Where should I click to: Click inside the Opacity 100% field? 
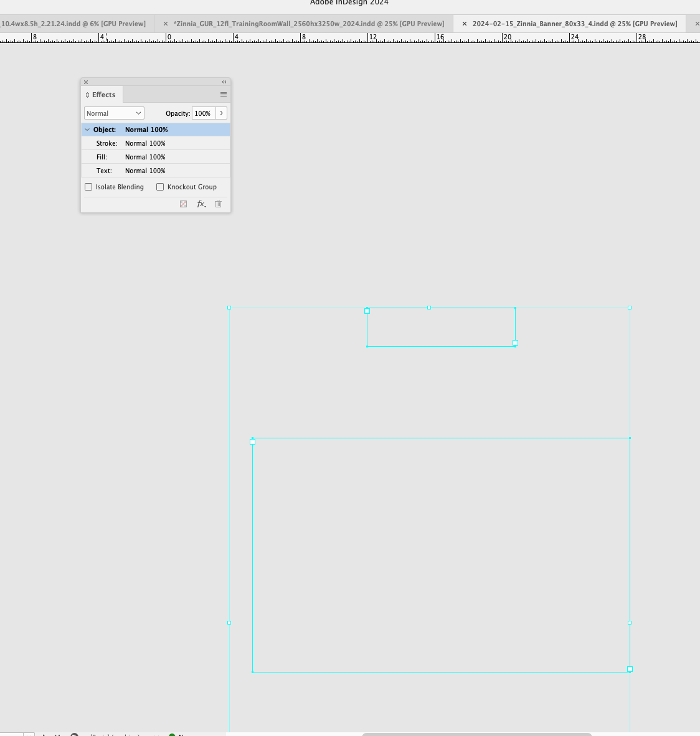(x=202, y=113)
